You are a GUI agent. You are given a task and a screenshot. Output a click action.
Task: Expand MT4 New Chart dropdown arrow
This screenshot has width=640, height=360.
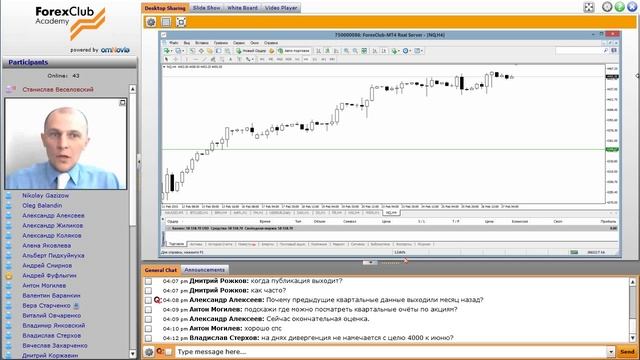[x=172, y=51]
